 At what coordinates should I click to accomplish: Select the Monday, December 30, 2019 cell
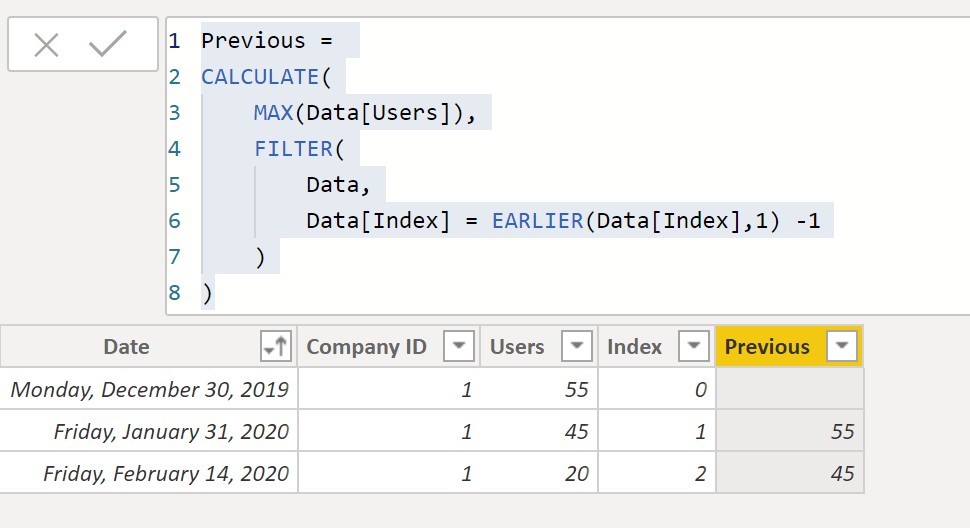pyautogui.click(x=150, y=389)
